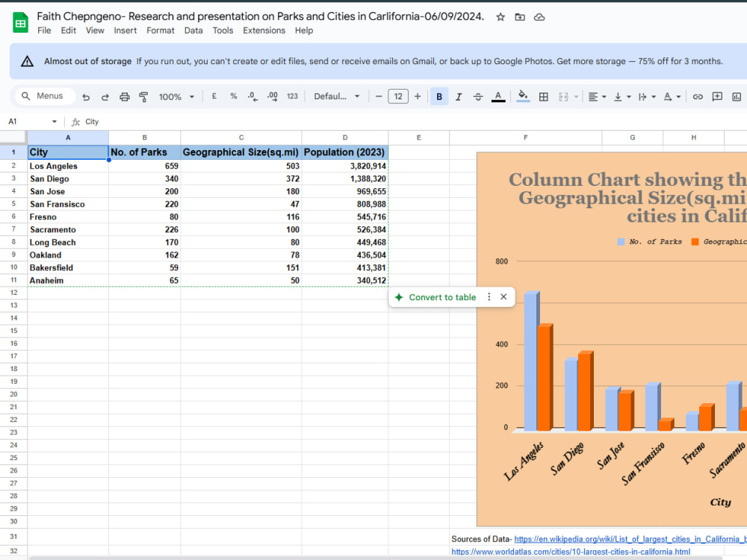Open the 100% zoom dropdown

176,96
